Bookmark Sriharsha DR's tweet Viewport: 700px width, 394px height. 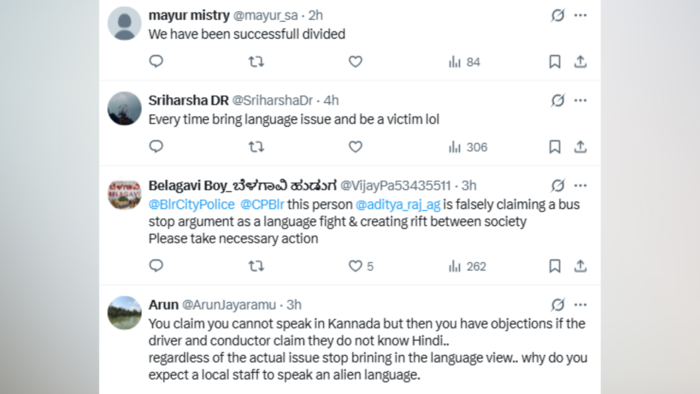tap(554, 147)
